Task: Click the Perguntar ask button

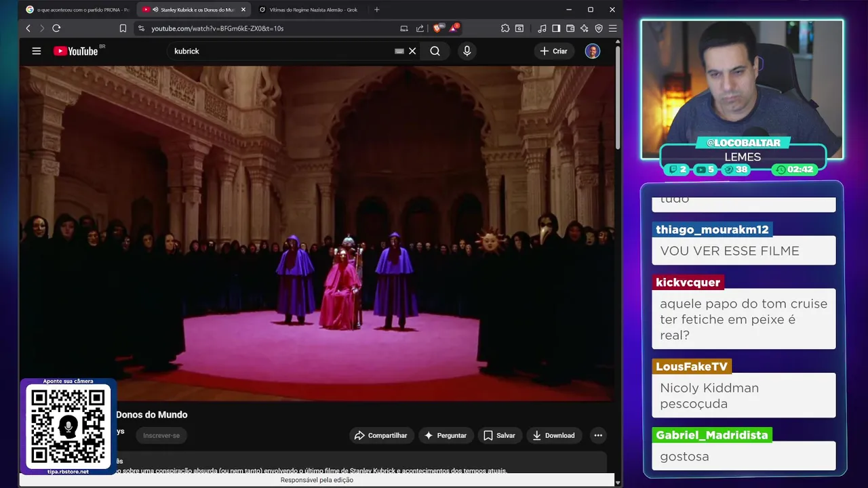Action: [x=445, y=436]
